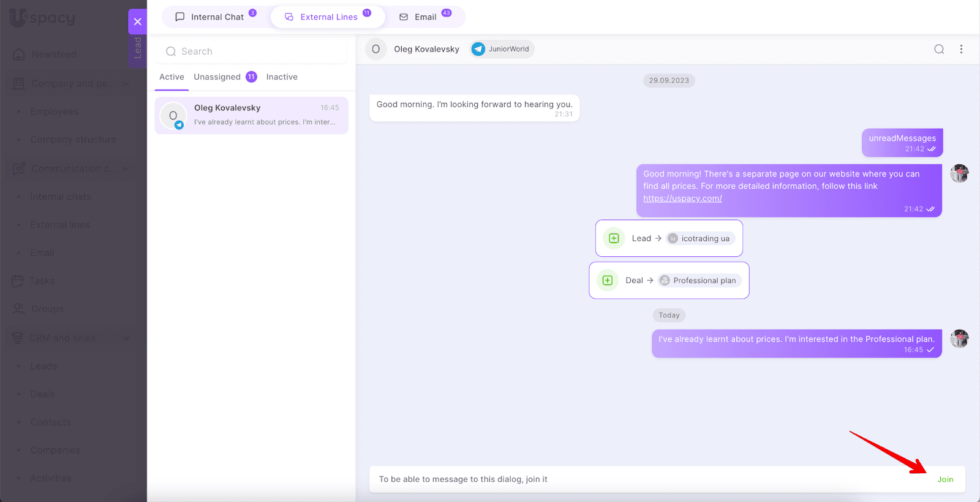
Task: Expand the CRM and sales chevron
Action: pyautogui.click(x=126, y=338)
